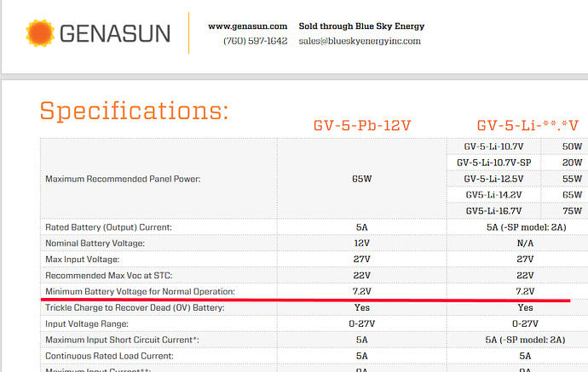The width and height of the screenshot is (588, 372).
Task: Select the "Rated Battery (Output) Current:" label
Action: (x=108, y=227)
